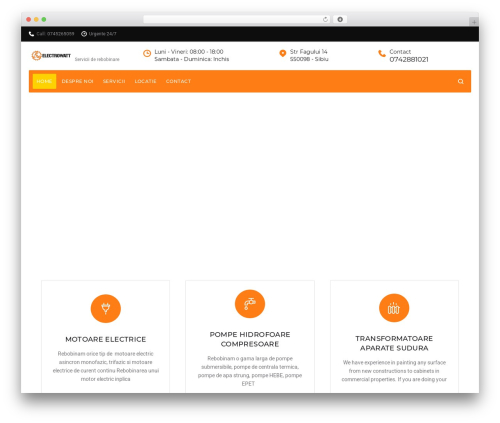
Task: Open the Transformatoare Aparate Sudura heading
Action: (x=394, y=343)
